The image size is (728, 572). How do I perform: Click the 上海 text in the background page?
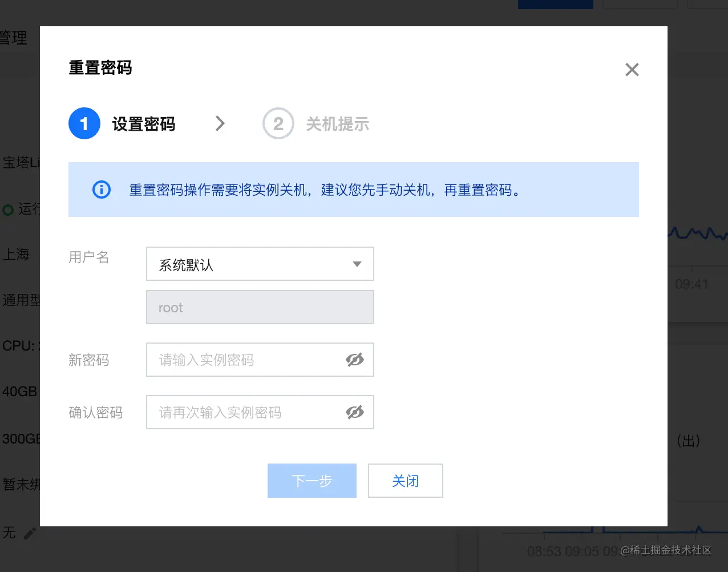[16, 254]
